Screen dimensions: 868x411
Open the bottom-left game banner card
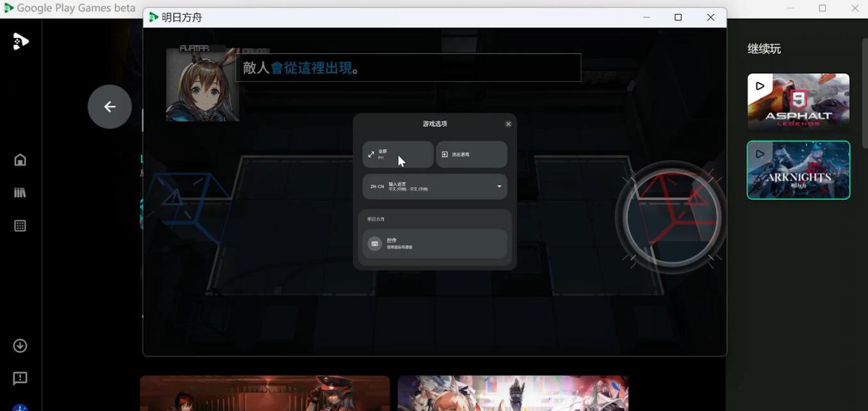pos(265,393)
